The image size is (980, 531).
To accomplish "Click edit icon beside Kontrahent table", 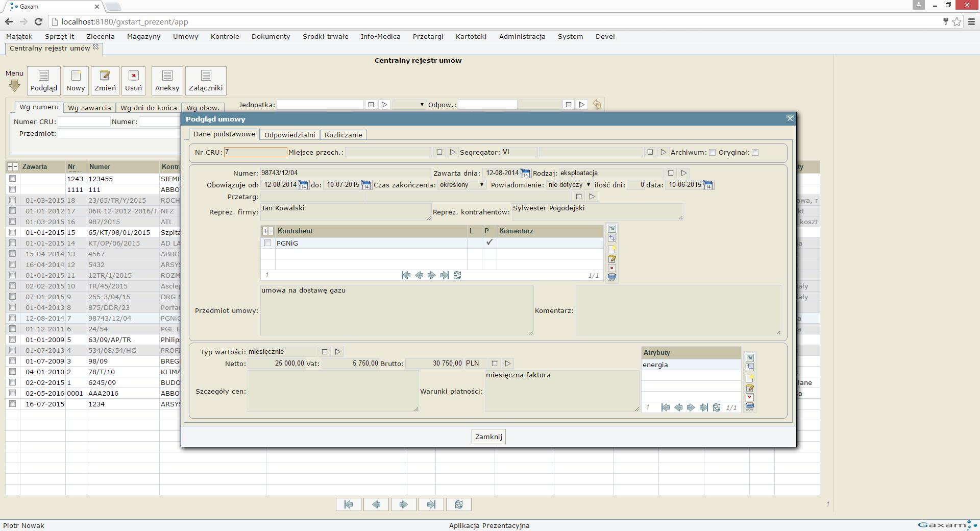I will coord(612,259).
